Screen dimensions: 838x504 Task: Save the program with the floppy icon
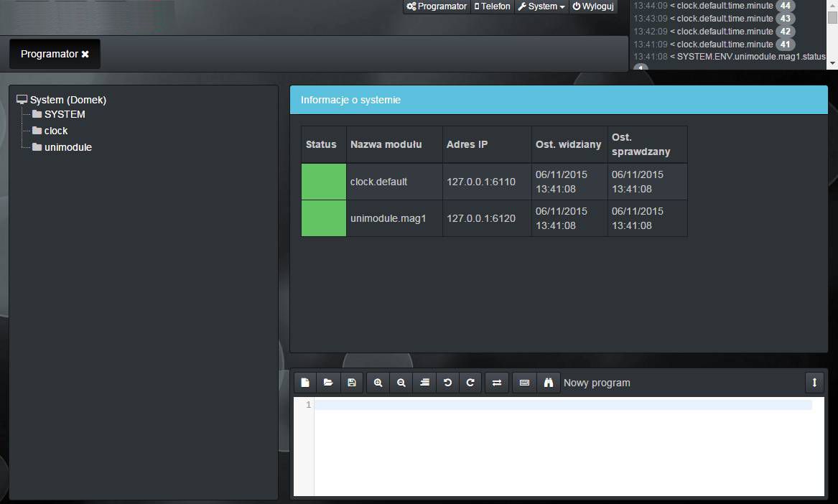(x=351, y=383)
